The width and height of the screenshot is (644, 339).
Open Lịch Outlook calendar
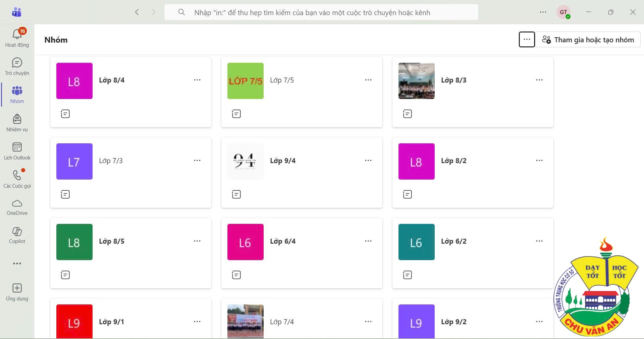coord(17,151)
